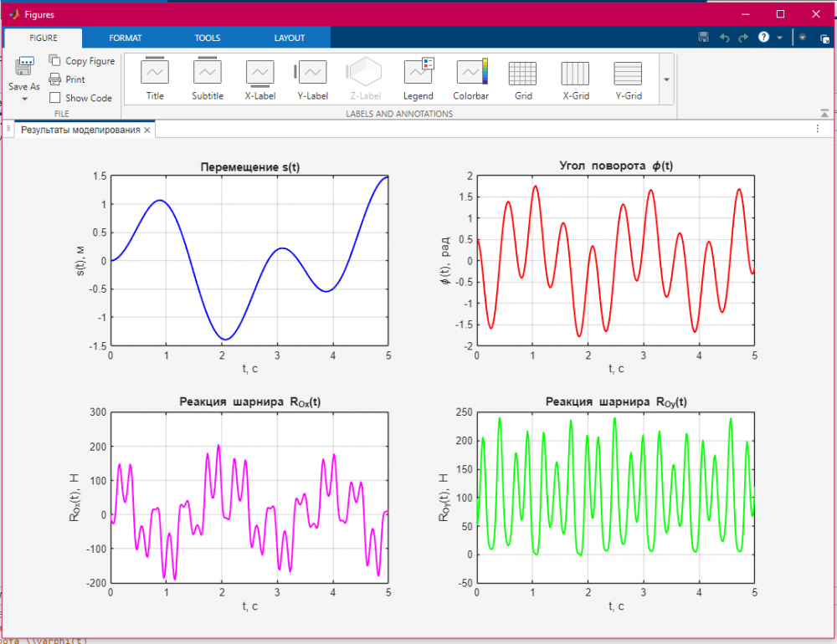
Task: Toggle the Grid lines button
Action: click(x=523, y=79)
